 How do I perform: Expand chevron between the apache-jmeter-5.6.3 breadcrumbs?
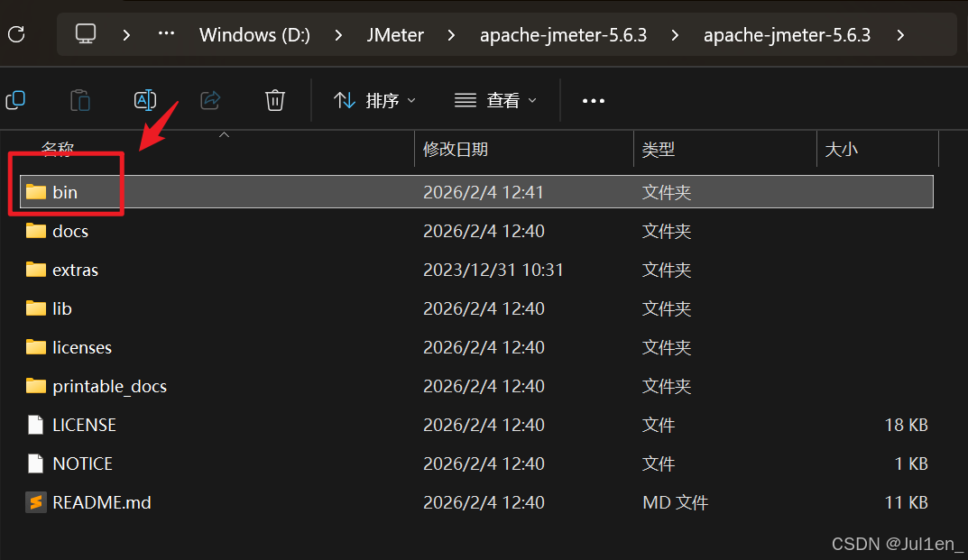675,35
